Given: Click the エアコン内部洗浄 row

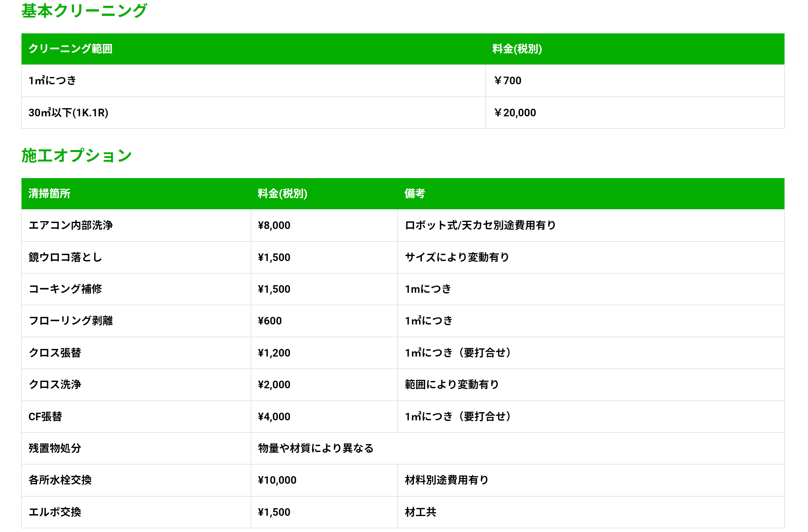Looking at the screenshot, I should 71,225.
